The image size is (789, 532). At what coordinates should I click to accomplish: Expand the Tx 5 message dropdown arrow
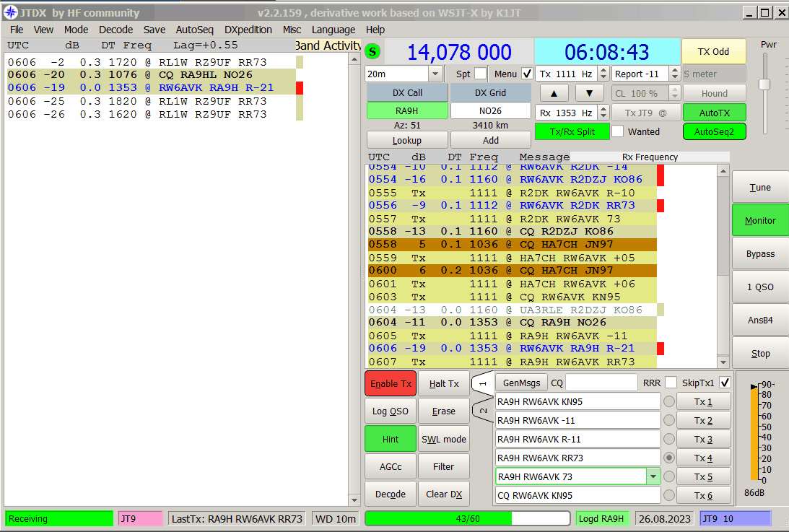click(x=653, y=476)
